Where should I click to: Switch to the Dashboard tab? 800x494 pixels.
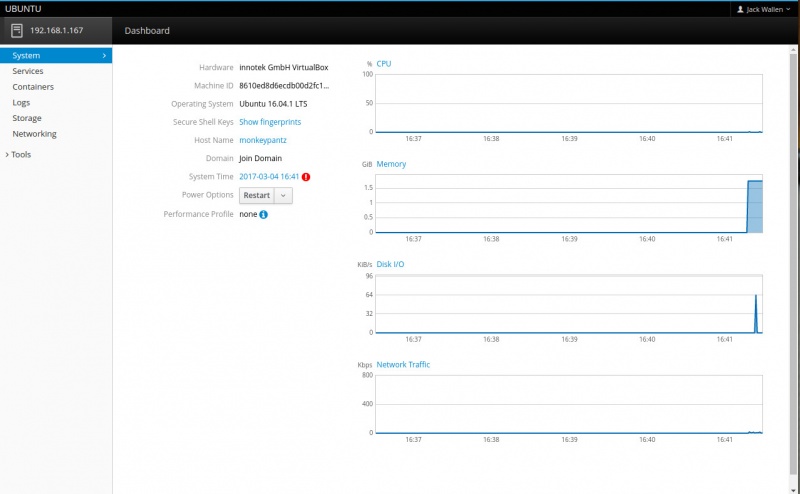(147, 31)
